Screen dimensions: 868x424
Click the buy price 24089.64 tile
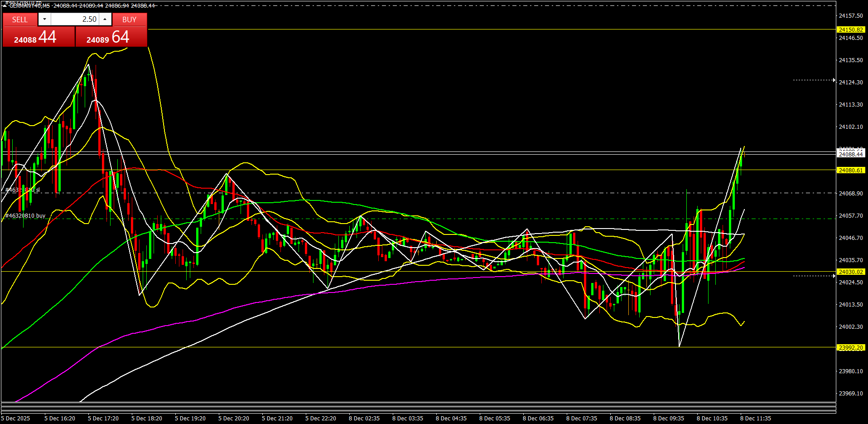[111, 37]
